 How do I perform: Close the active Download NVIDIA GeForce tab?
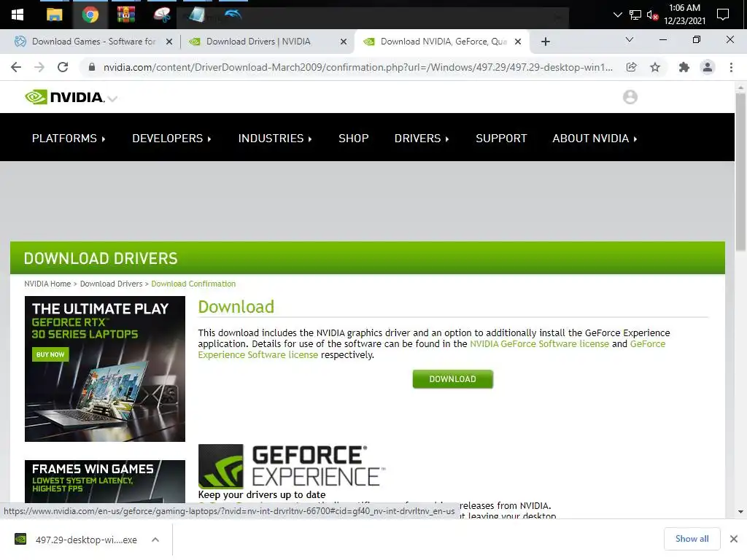(518, 42)
